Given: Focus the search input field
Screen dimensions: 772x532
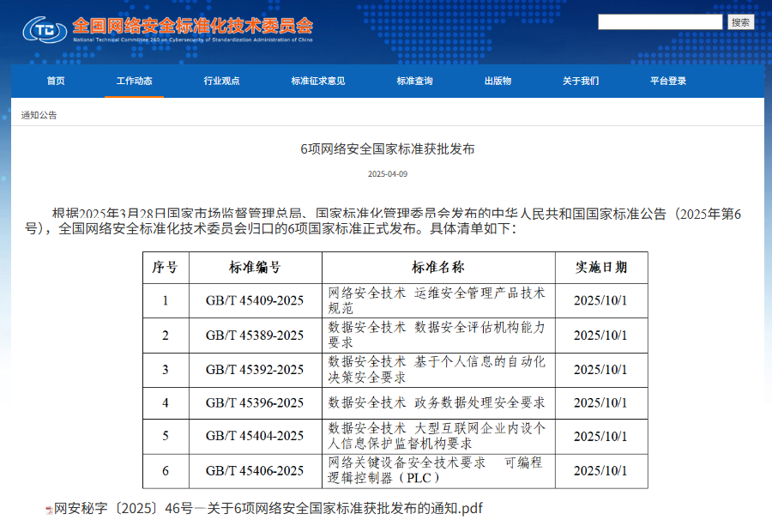Looking at the screenshot, I should 660,22.
